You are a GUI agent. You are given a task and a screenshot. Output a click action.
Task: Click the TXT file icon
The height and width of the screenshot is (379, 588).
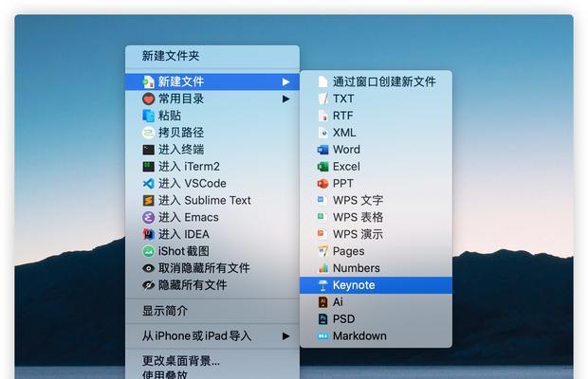pyautogui.click(x=322, y=99)
